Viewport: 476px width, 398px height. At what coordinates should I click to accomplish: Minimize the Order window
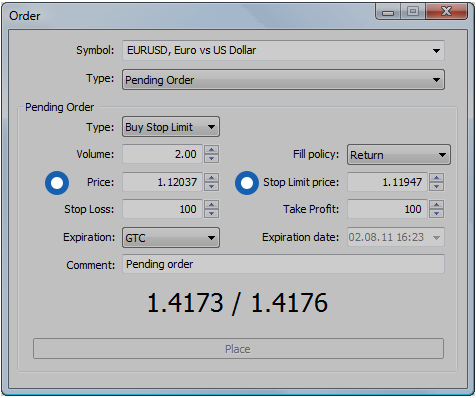point(388,12)
